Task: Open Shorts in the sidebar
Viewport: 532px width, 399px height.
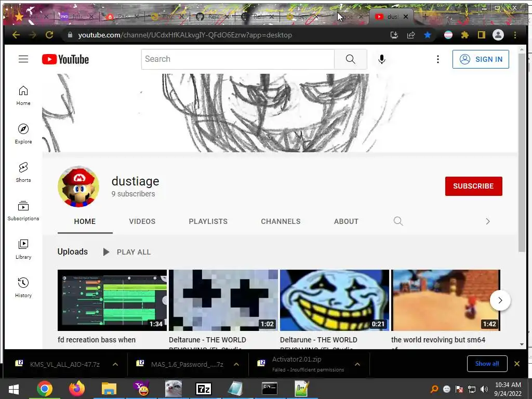Action: pos(23,172)
